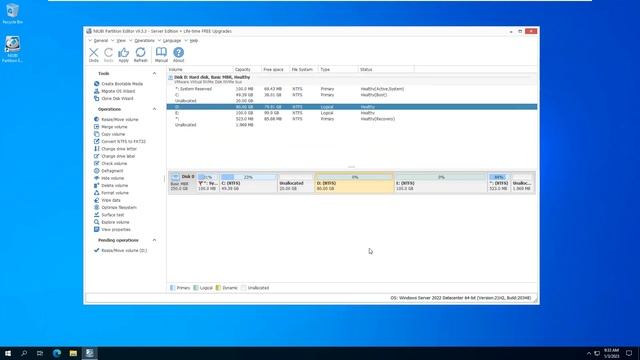Open Explore volume
The width and height of the screenshot is (640, 360).
coord(111,222)
